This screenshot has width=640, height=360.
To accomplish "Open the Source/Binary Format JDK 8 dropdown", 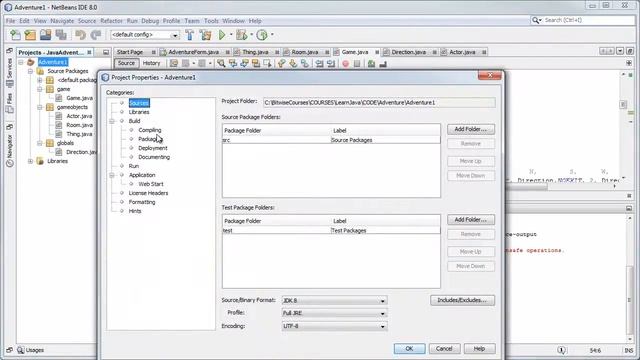I will (x=334, y=301).
